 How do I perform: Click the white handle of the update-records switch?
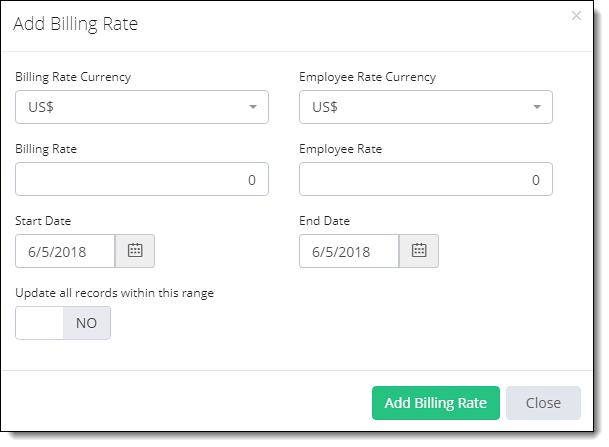tap(39, 323)
